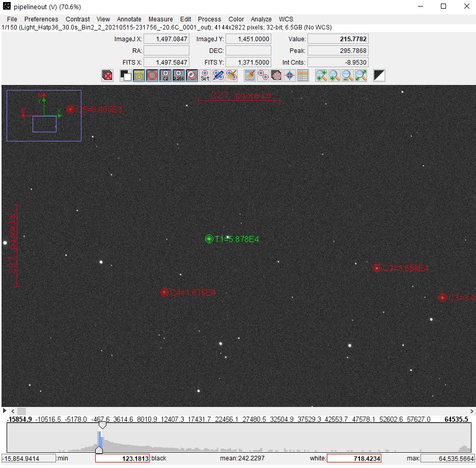
Task: Toggle the C2 source ID display
Action: 165,76
